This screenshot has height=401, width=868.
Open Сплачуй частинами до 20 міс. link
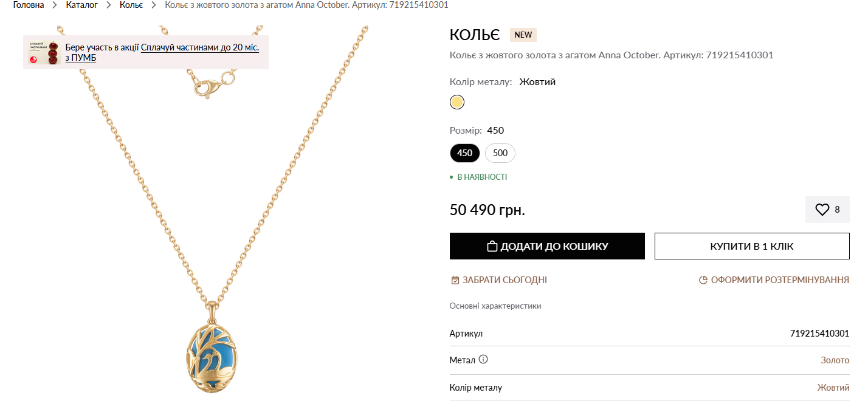tap(199, 47)
